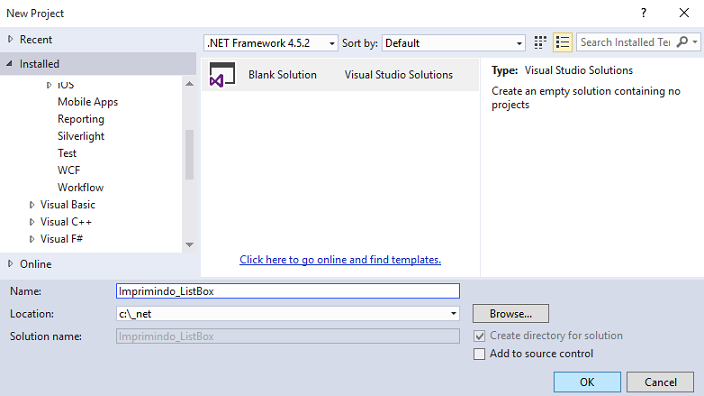
Task: Select the Online section
Action: tap(35, 264)
